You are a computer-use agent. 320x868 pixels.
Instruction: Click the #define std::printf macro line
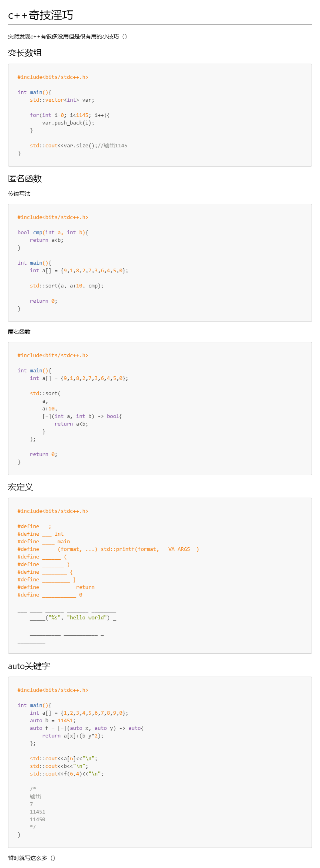pyautogui.click(x=108, y=549)
